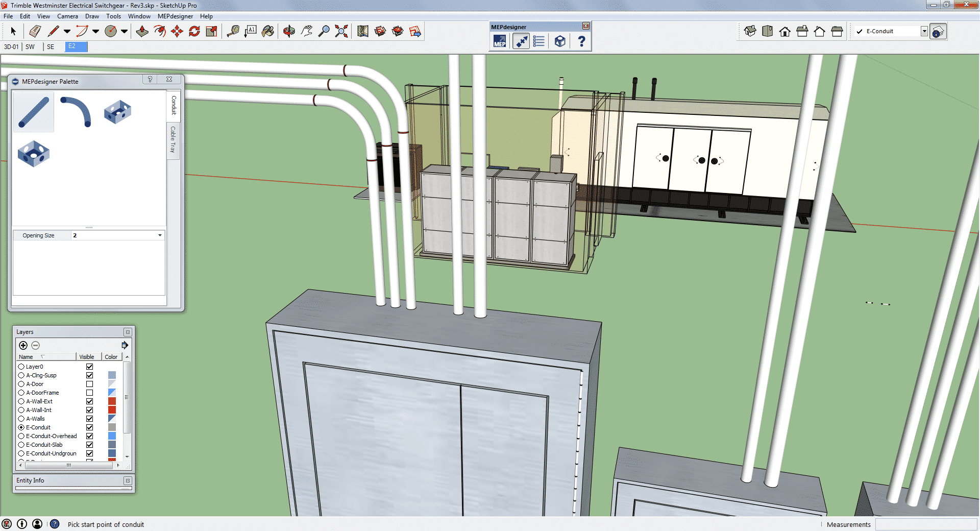Click the Add Layer plus icon
Screen dimensions: 980x531
(23, 345)
